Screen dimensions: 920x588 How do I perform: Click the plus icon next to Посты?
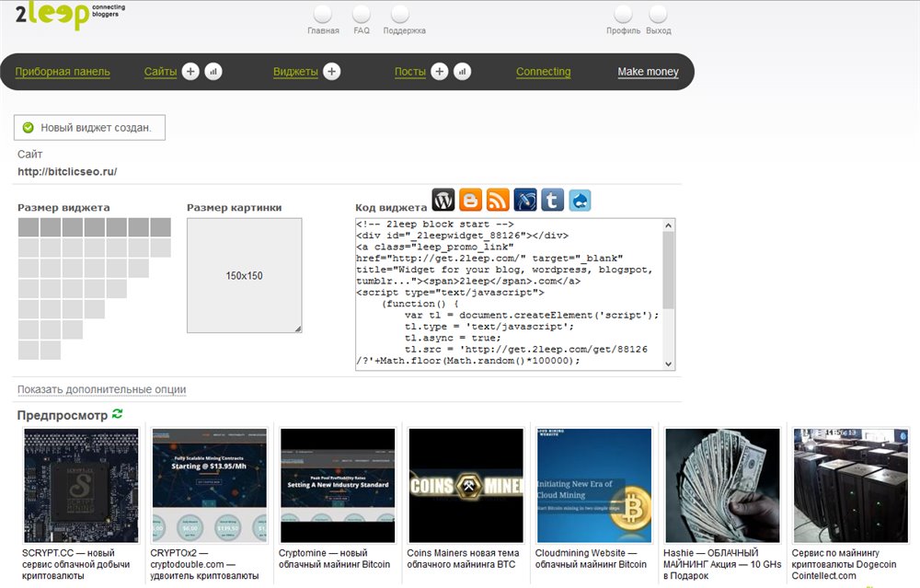click(x=440, y=72)
